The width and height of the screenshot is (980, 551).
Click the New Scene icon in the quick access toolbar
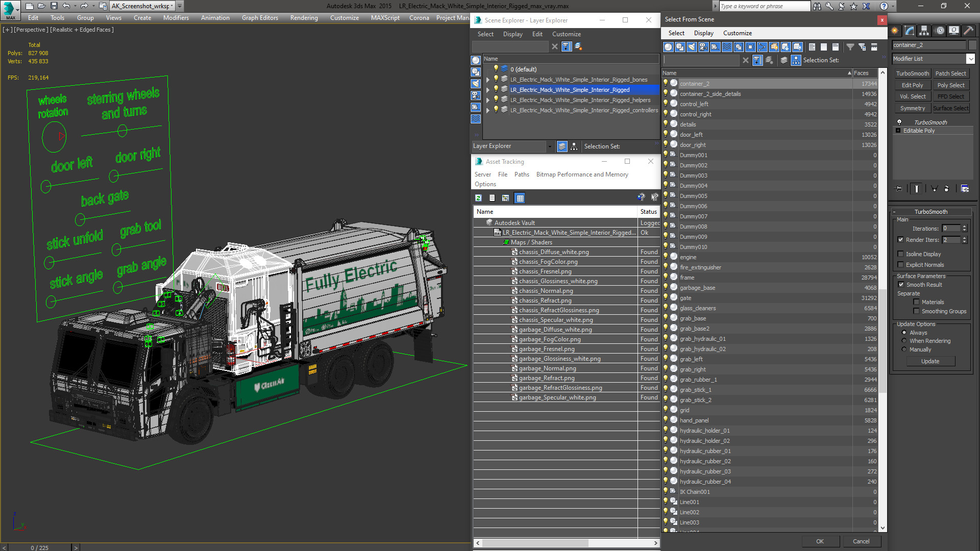coord(29,6)
